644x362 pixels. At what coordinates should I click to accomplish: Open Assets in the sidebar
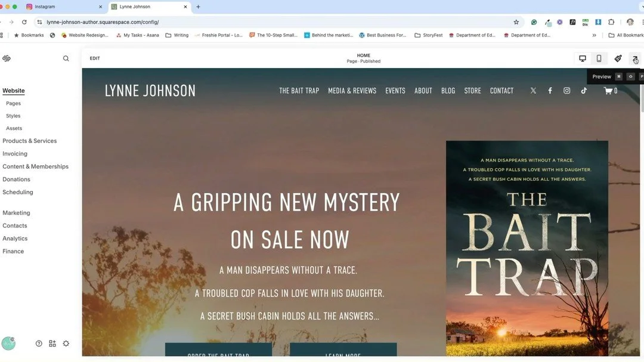(14, 128)
